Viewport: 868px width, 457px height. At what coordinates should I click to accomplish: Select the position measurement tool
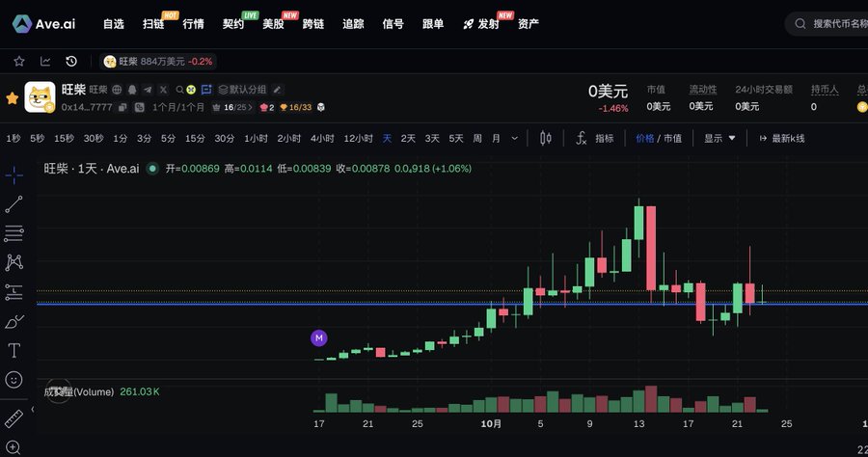coord(14,292)
